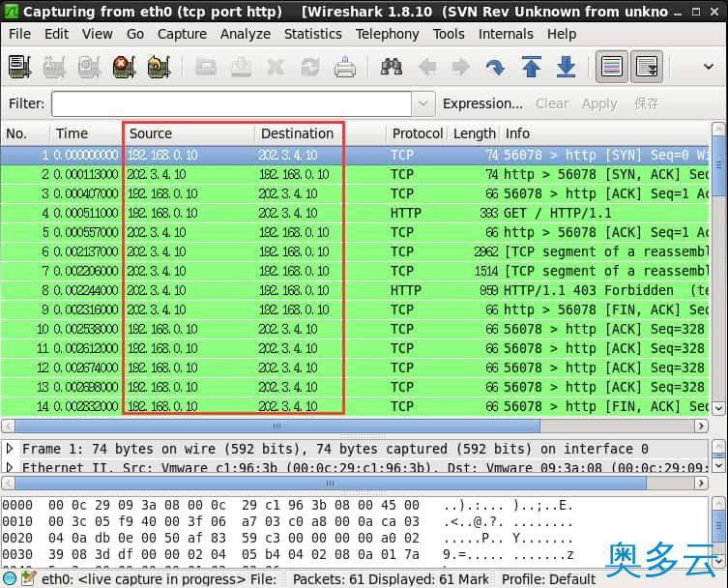Click the expert info status bar icon
728x588 pixels.
coord(10,578)
